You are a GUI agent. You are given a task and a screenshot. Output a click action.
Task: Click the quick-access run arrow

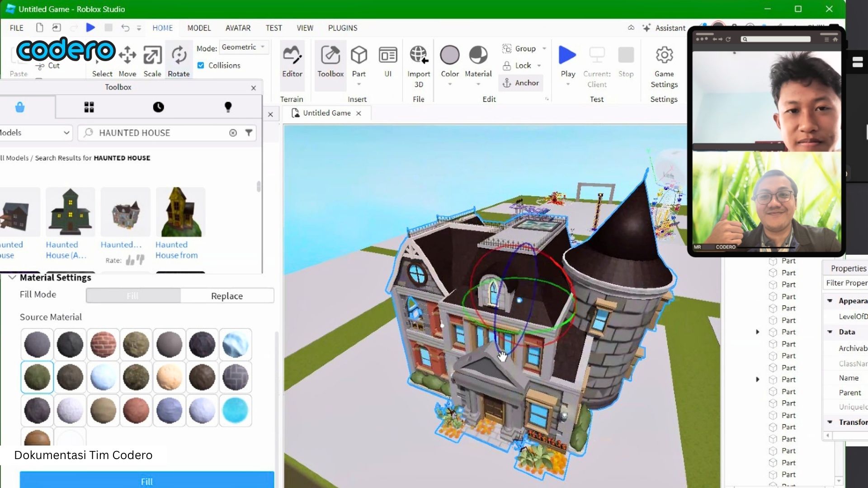point(90,28)
